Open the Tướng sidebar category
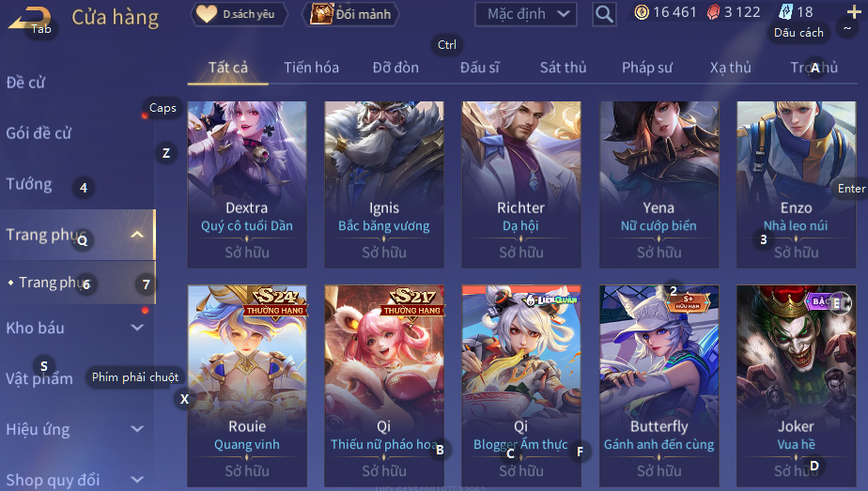This screenshot has height=491, width=868. [x=29, y=184]
